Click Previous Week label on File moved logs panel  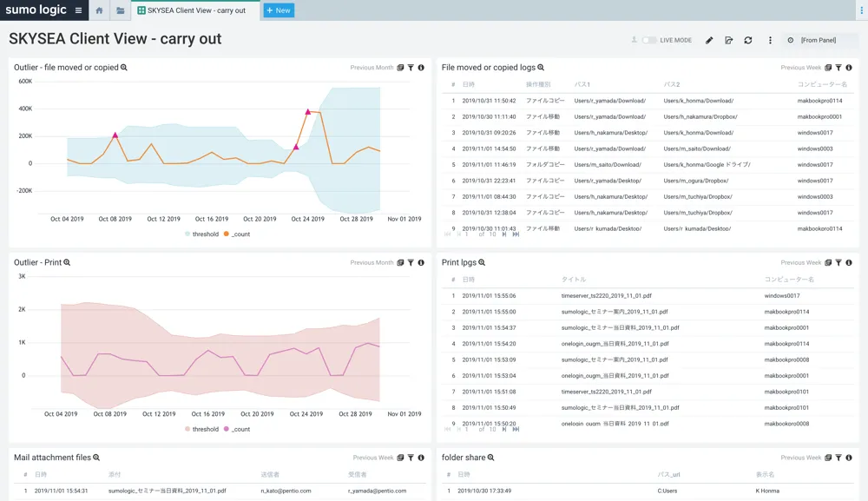pos(801,68)
